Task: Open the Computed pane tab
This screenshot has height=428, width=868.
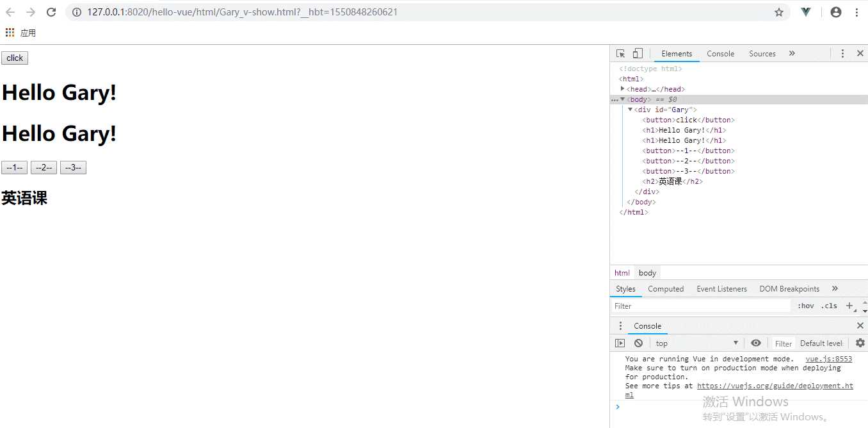Action: (666, 289)
